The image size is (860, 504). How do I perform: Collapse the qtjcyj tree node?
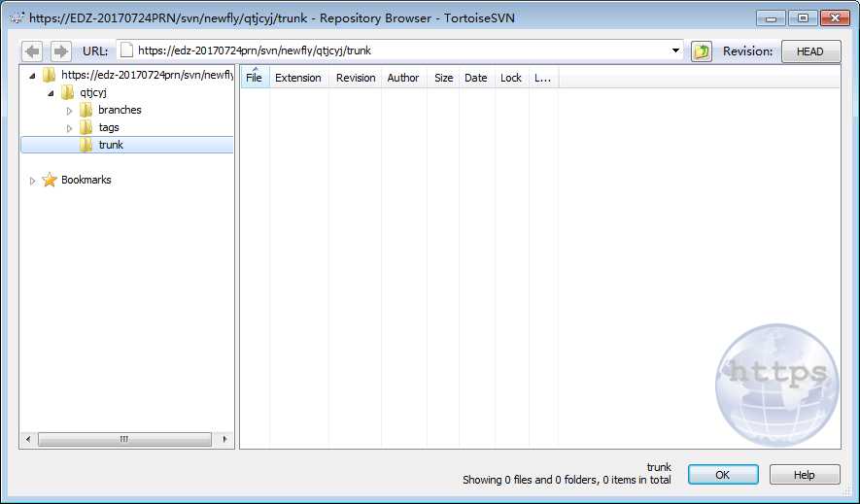51,93
